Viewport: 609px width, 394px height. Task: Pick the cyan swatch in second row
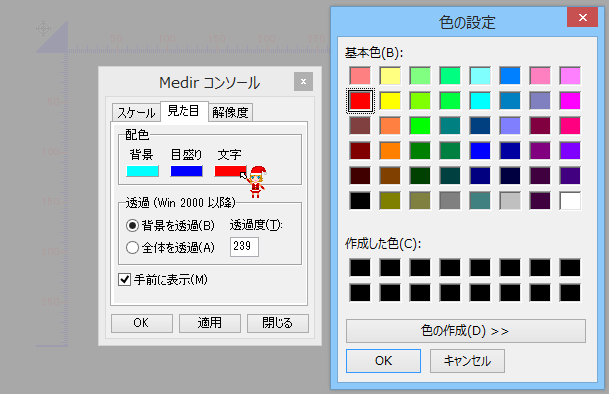[x=480, y=101]
